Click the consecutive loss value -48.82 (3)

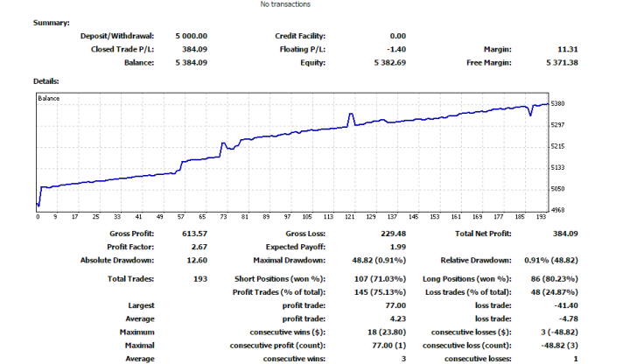560,346
